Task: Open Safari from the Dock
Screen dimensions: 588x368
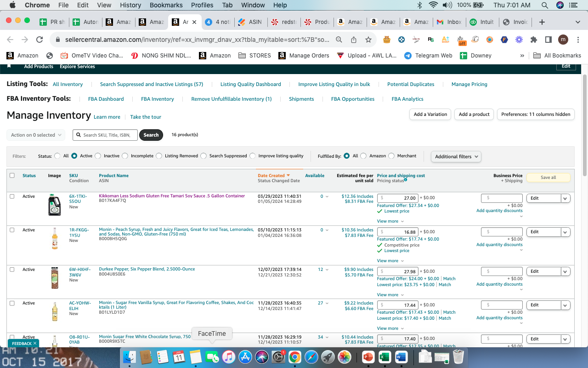Action: point(311,357)
